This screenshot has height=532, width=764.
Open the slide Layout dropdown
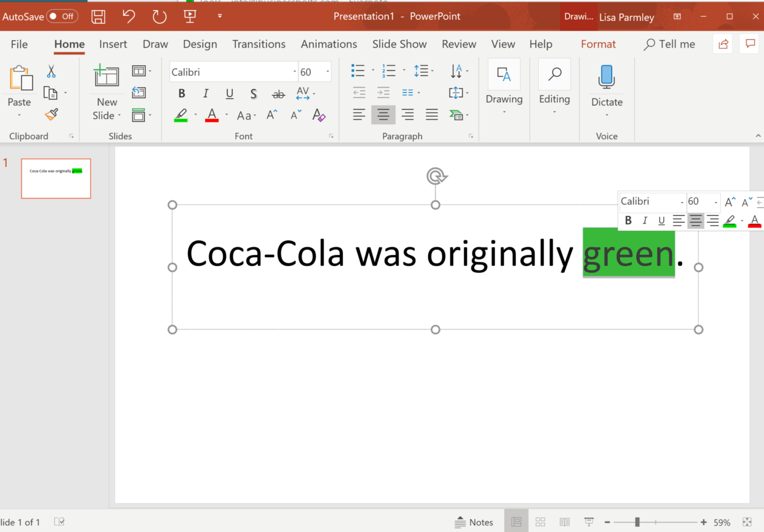point(141,71)
